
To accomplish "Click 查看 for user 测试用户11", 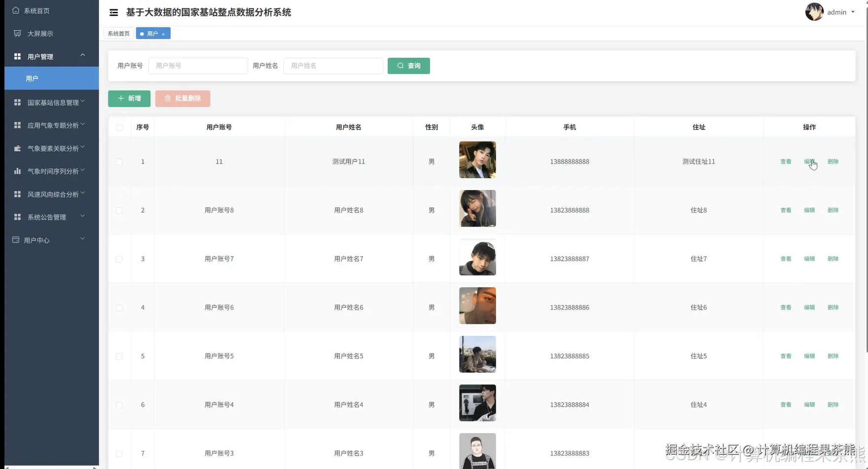I will [786, 162].
